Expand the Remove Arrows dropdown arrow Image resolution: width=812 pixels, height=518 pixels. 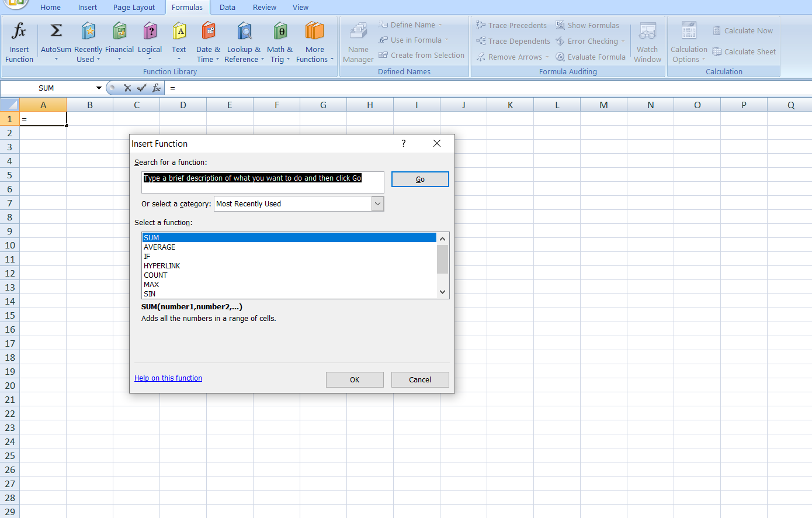pyautogui.click(x=547, y=57)
